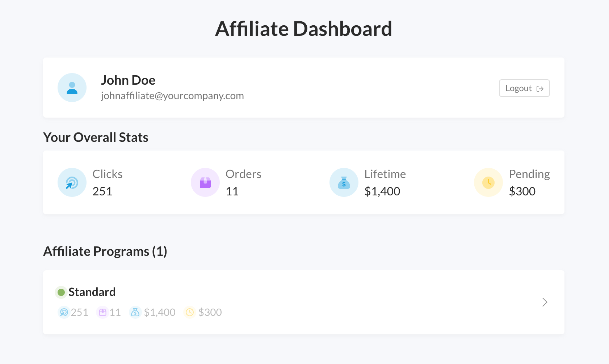The width and height of the screenshot is (609, 364).
Task: Expand the Standard program with chevron arrow
Action: tap(545, 302)
